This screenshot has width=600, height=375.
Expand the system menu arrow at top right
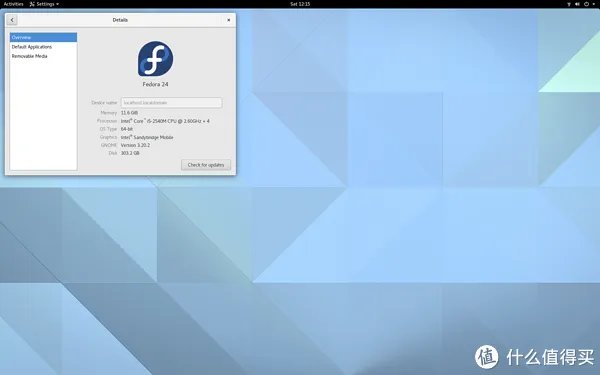click(593, 4)
